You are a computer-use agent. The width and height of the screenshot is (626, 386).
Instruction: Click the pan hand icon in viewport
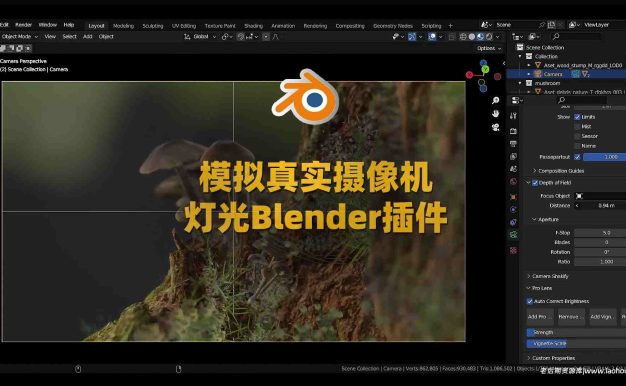pyautogui.click(x=495, y=114)
